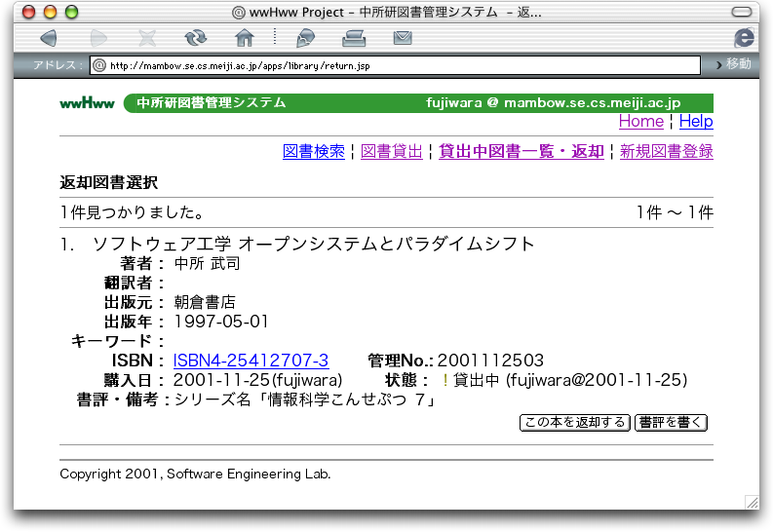Click the 書評を書く button
Image resolution: width=773 pixels, height=532 pixels.
tap(671, 423)
